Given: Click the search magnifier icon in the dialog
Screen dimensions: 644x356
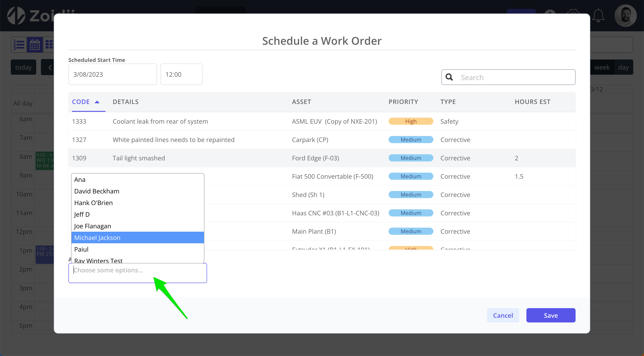Looking at the screenshot, I should tap(449, 77).
